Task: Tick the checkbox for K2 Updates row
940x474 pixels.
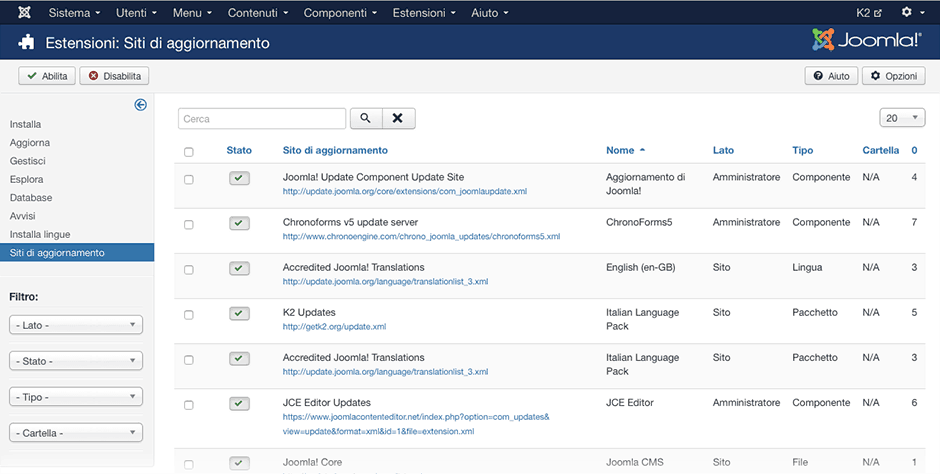Action: (189, 315)
